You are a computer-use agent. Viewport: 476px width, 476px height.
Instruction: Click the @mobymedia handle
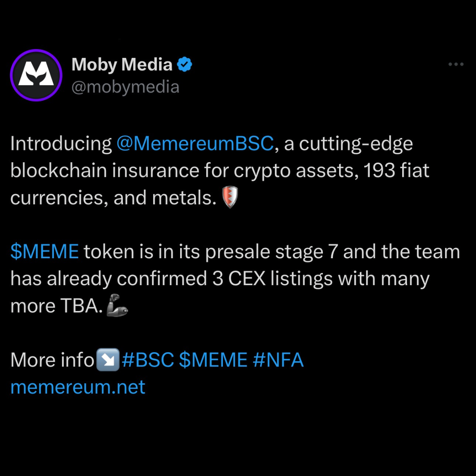pyautogui.click(x=125, y=87)
